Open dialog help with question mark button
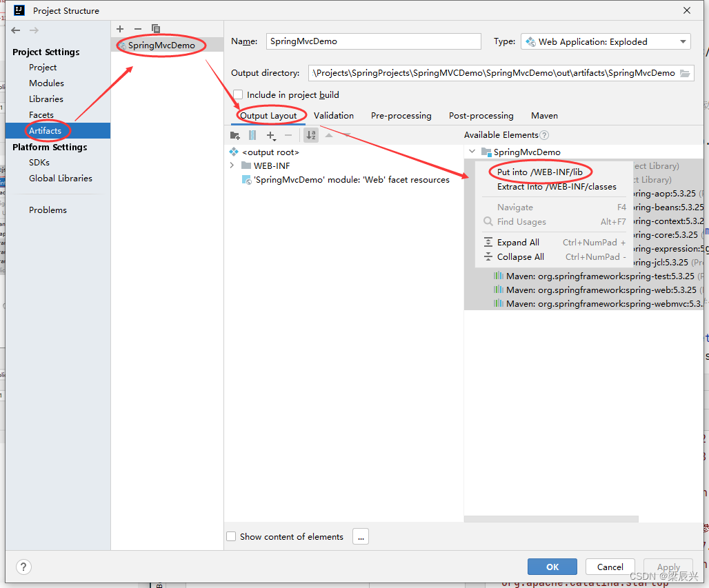Image resolution: width=709 pixels, height=588 pixels. tap(23, 567)
